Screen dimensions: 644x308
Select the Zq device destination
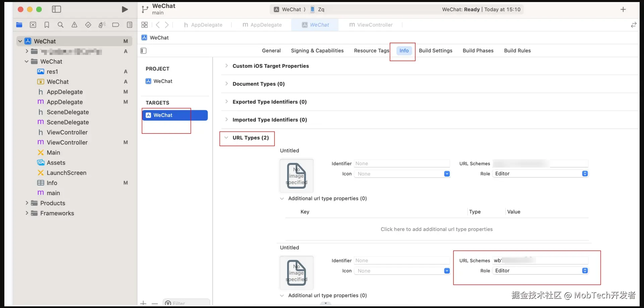[x=317, y=9]
